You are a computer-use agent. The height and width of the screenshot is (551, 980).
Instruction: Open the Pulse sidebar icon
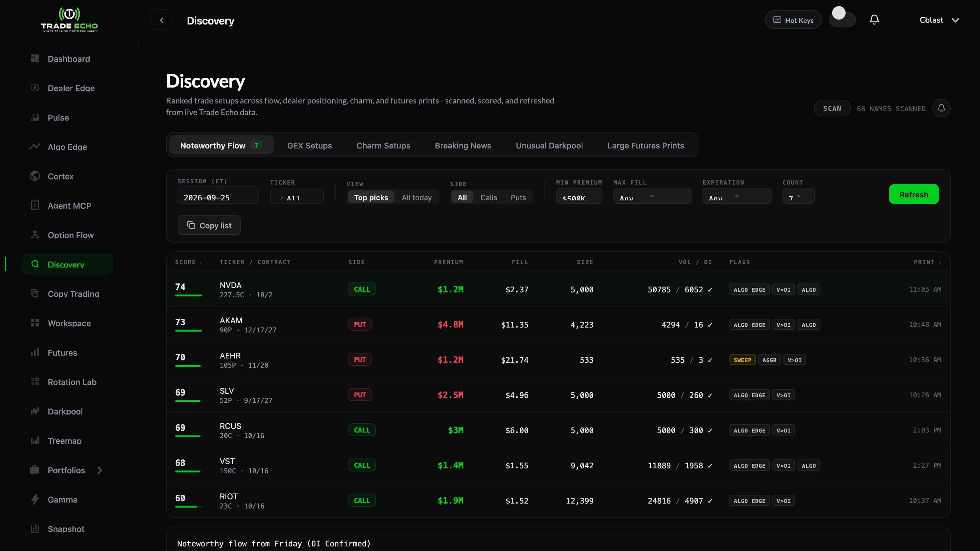pos(35,117)
